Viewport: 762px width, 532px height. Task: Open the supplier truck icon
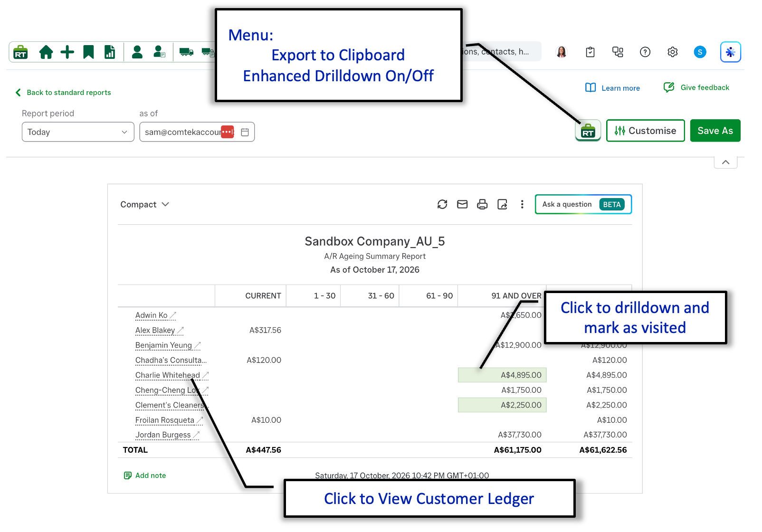(186, 52)
